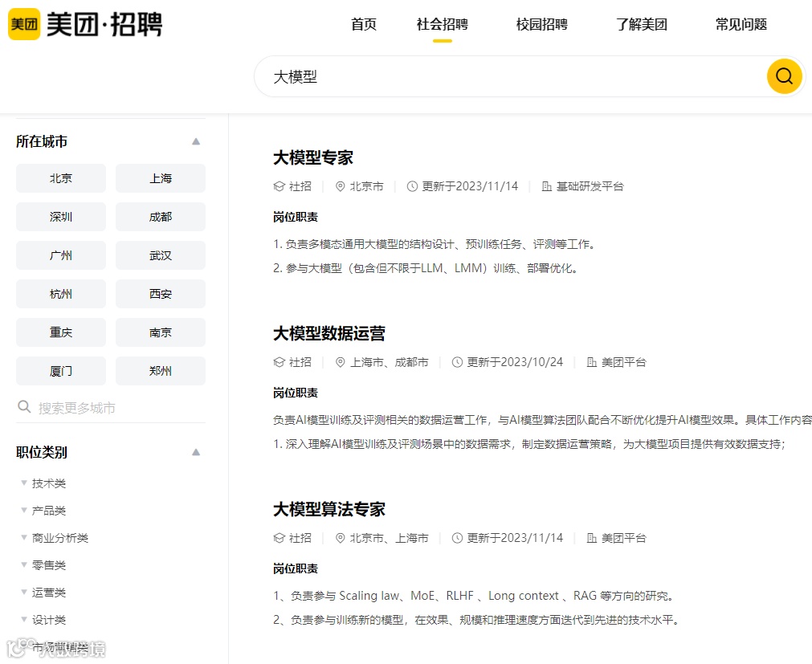The height and width of the screenshot is (664, 812).
Task: Click the location pin icon next to 北京市 in 大模型专家
Action: [x=341, y=186]
